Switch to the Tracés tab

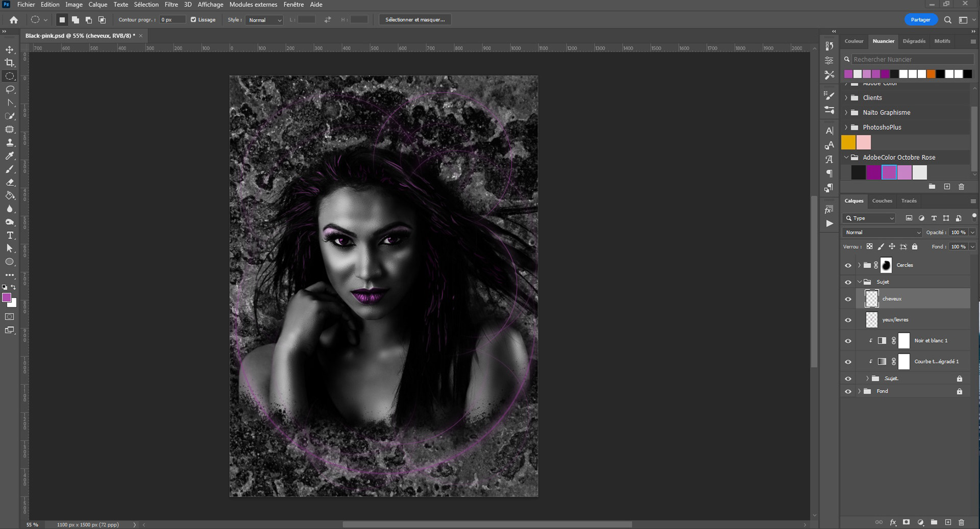pos(909,201)
